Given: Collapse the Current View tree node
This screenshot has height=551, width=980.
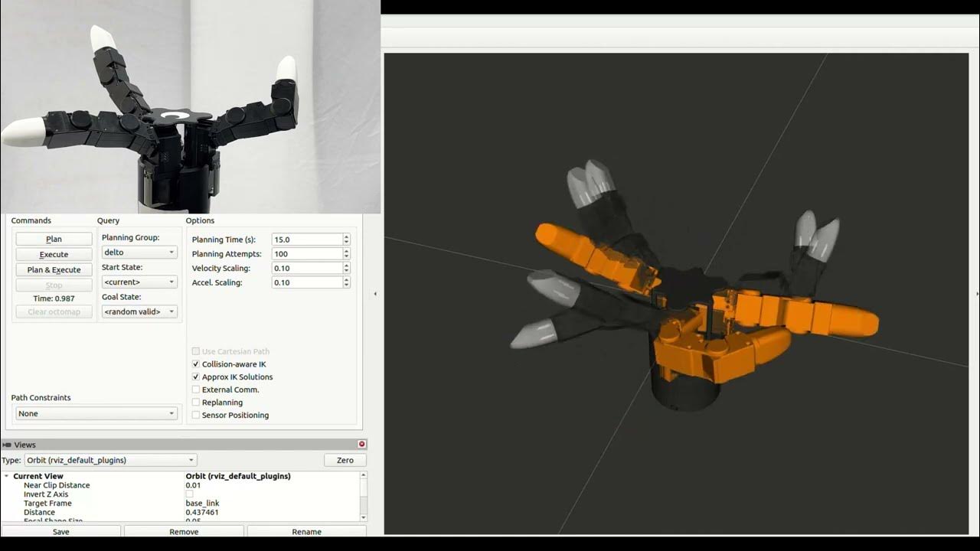Looking at the screenshot, I should coord(7,476).
